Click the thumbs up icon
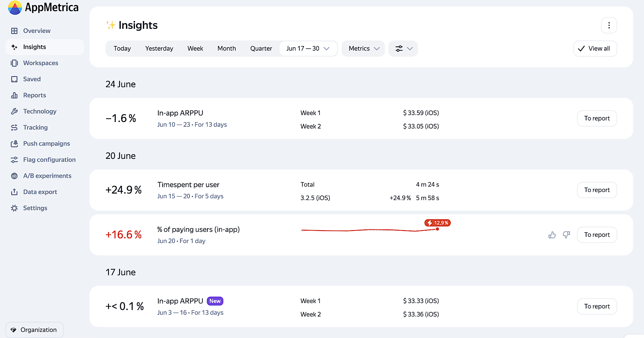 552,235
